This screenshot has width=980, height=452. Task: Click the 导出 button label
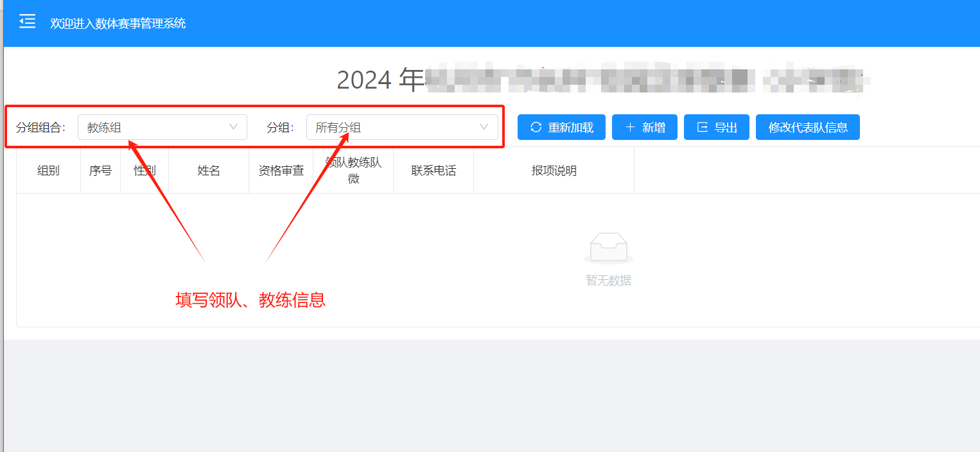pos(726,127)
